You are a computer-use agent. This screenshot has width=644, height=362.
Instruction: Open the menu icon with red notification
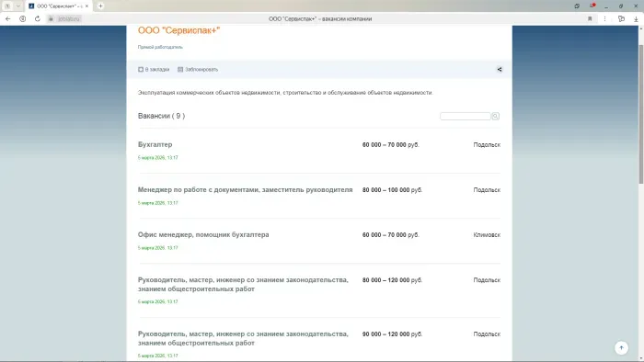(592, 6)
